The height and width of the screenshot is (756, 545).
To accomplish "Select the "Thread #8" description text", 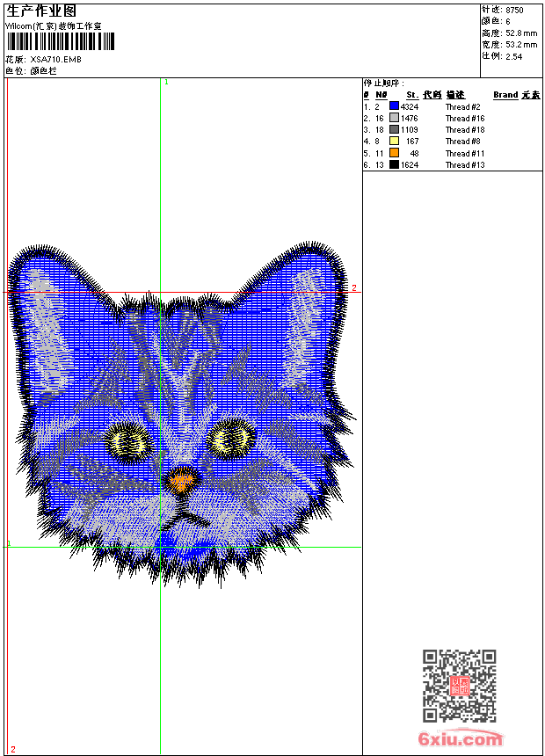I will [x=462, y=142].
